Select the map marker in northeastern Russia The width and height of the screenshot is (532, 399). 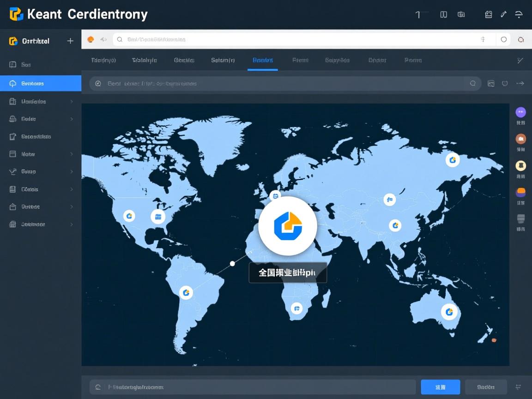click(x=453, y=160)
